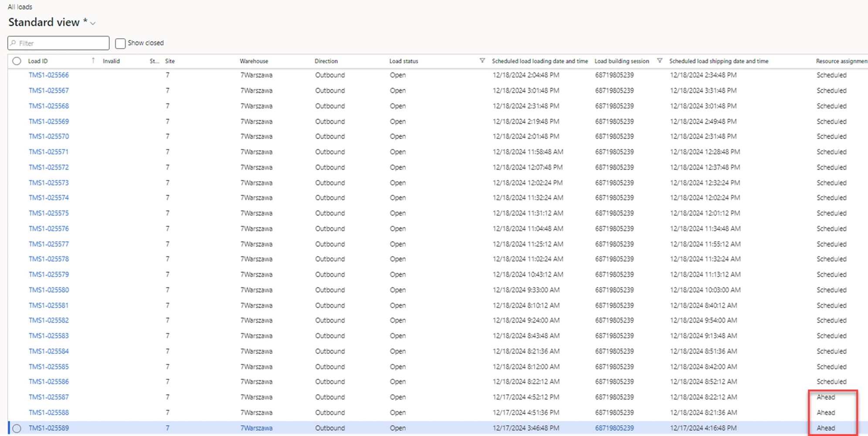This screenshot has width=868, height=436.
Task: Select the row radio for TMS1-025589
Action: coord(17,428)
